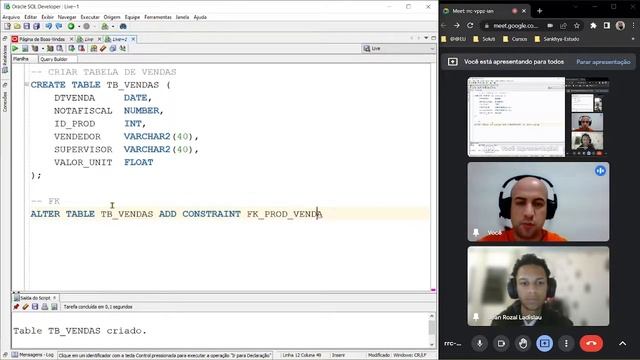Click the Commit icon in worksheet toolbar
Image resolution: width=640 pixels, height=360 pixels.
click(72, 49)
